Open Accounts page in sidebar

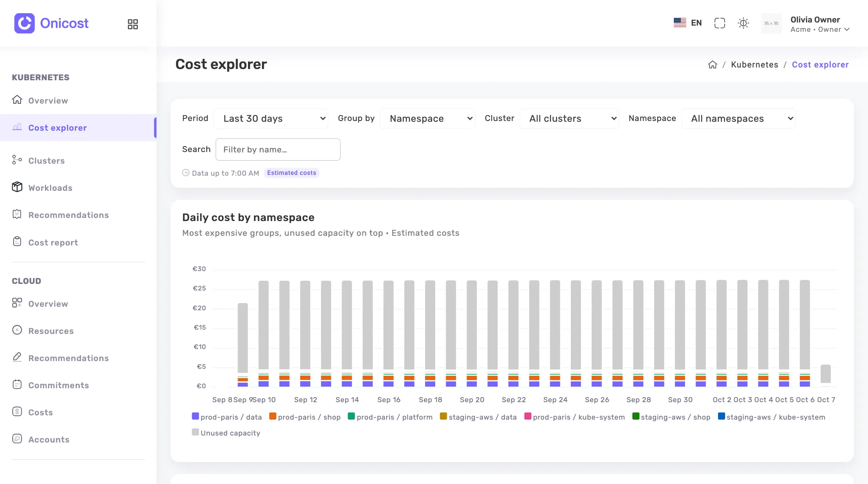(49, 440)
